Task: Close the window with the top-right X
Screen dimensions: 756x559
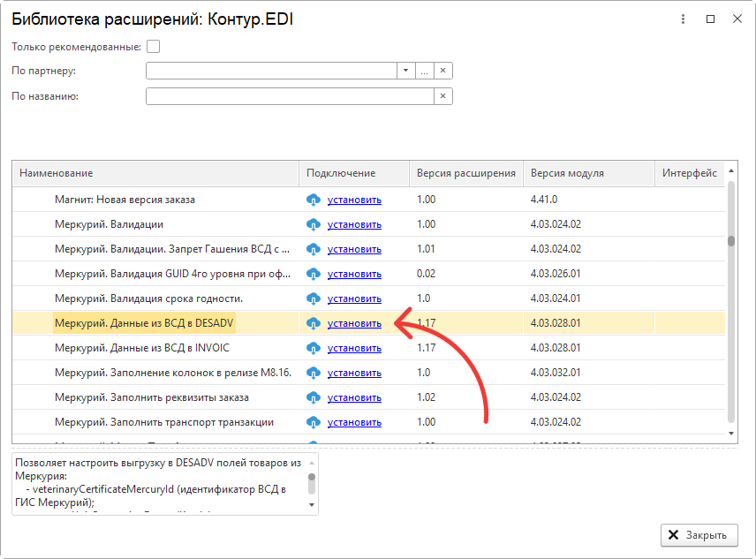Action: click(x=737, y=19)
